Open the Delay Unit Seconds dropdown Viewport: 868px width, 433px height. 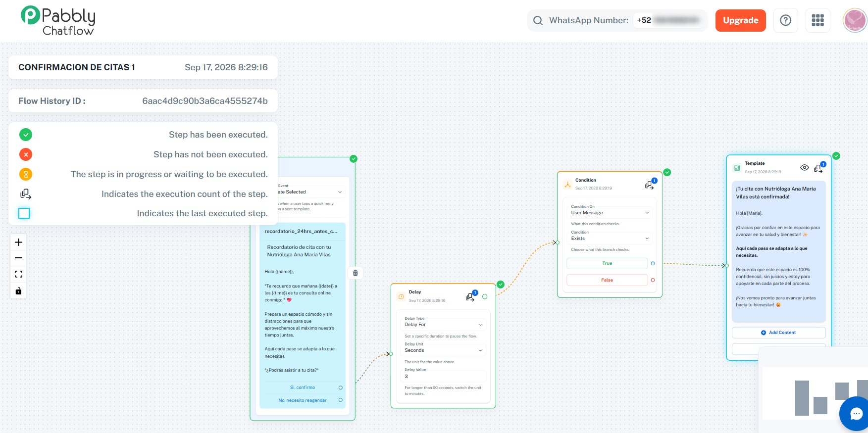(x=443, y=350)
